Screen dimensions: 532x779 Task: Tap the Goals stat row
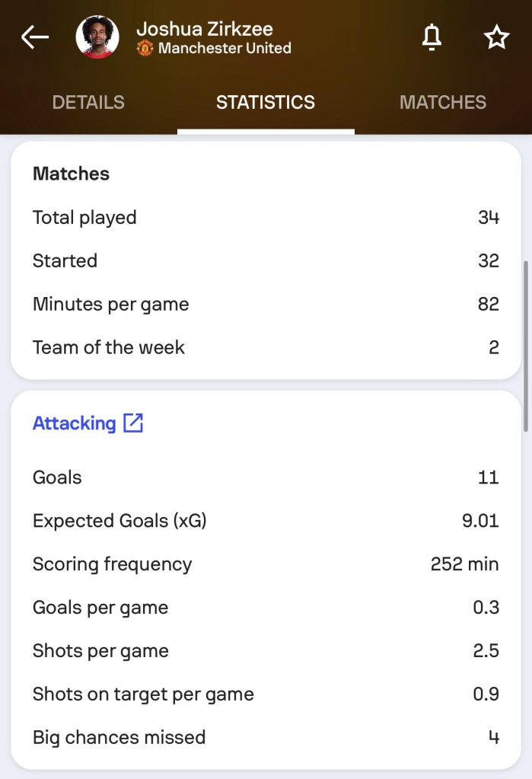click(266, 477)
